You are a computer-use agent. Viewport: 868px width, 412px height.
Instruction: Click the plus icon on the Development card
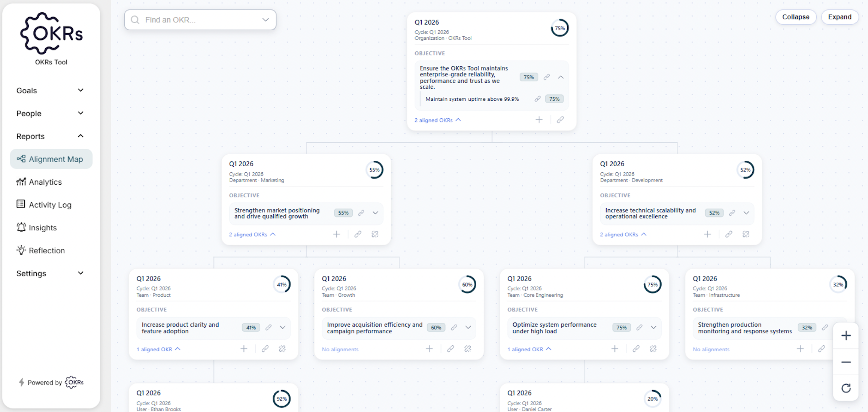tap(707, 234)
